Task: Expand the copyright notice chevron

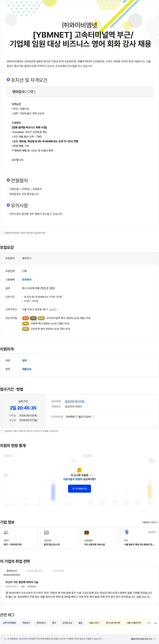Action: click(104, 639)
